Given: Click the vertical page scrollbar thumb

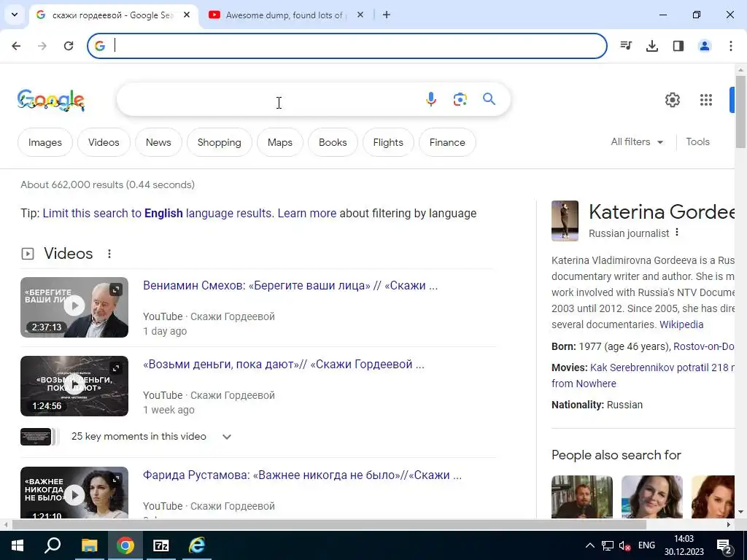Looking at the screenshot, I should point(741,112).
